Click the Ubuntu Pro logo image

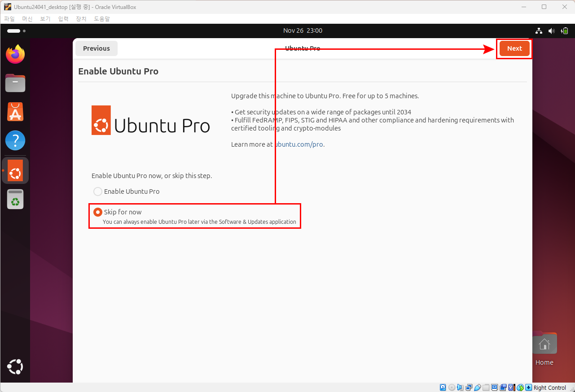click(151, 120)
